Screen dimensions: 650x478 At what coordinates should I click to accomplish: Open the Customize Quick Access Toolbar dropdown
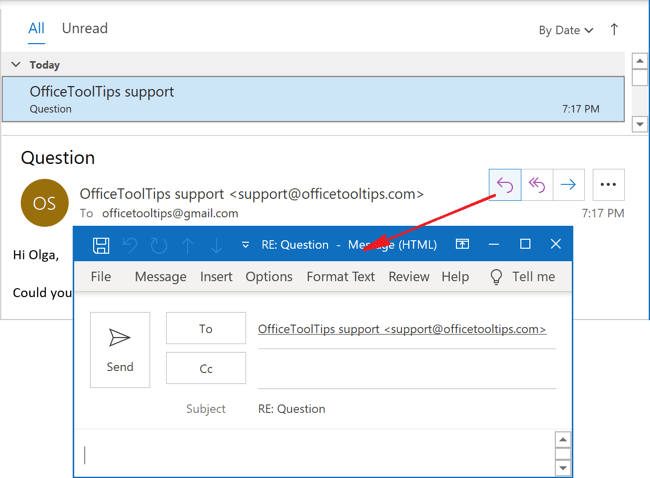coord(245,245)
